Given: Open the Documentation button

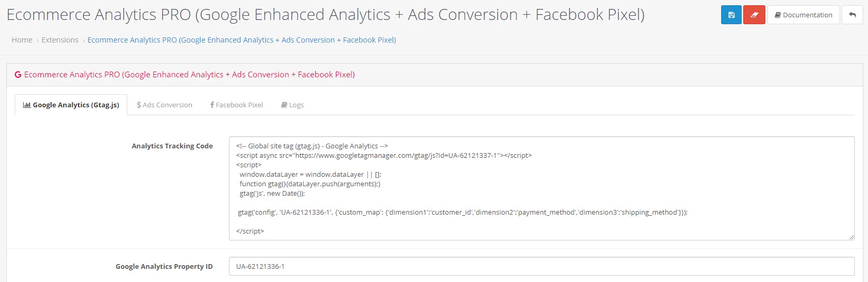Looking at the screenshot, I should tap(803, 15).
